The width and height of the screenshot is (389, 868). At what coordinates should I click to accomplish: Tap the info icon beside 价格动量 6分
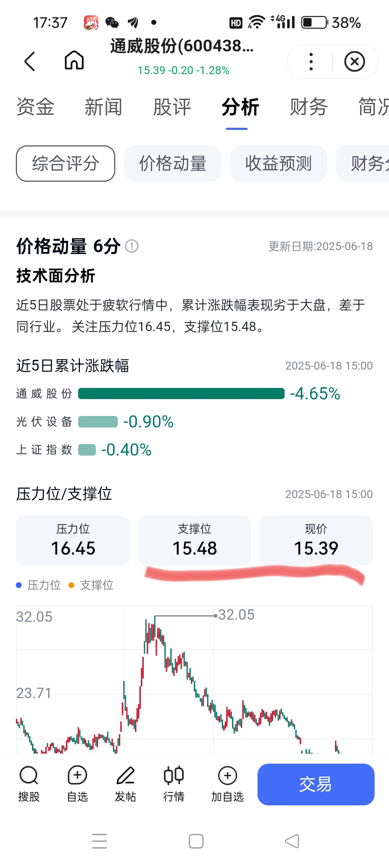[x=132, y=246]
